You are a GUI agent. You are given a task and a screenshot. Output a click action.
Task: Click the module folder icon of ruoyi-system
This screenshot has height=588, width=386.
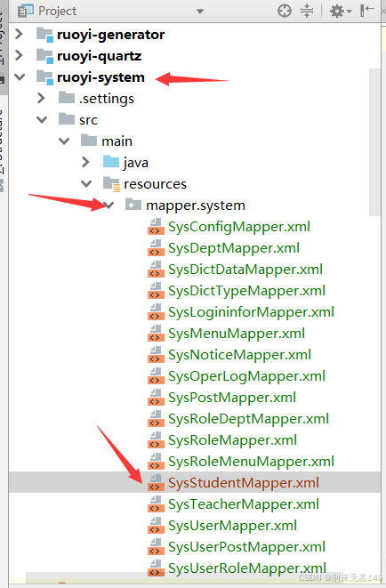[x=44, y=77]
